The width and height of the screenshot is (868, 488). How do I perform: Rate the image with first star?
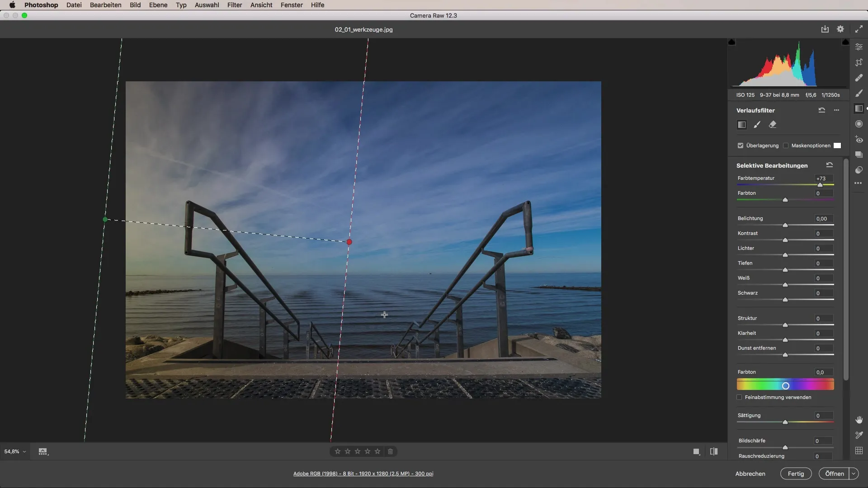click(338, 451)
